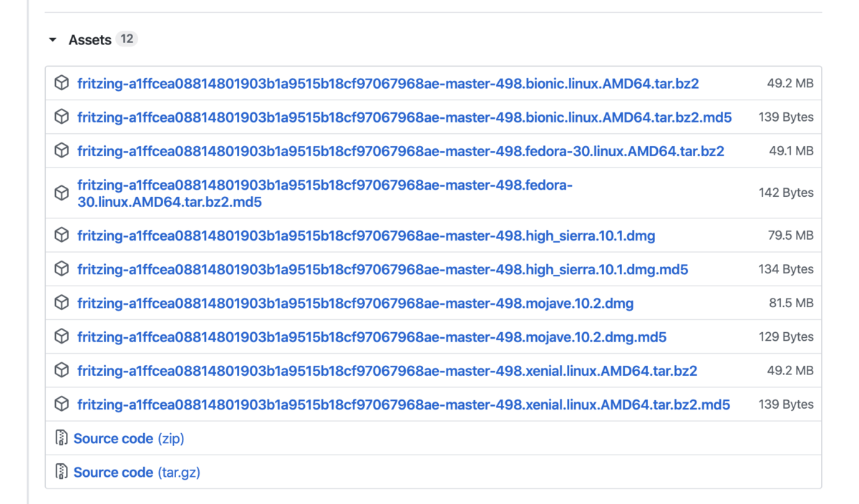The width and height of the screenshot is (859, 504).
Task: Click package icon beside bionic tar.bz2 asset
Action: (x=62, y=83)
